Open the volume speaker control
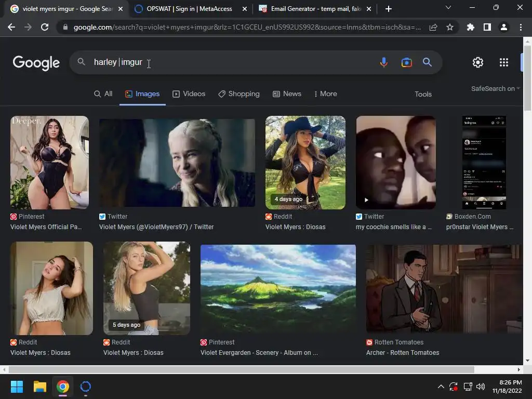The height and width of the screenshot is (399, 532). [x=481, y=387]
